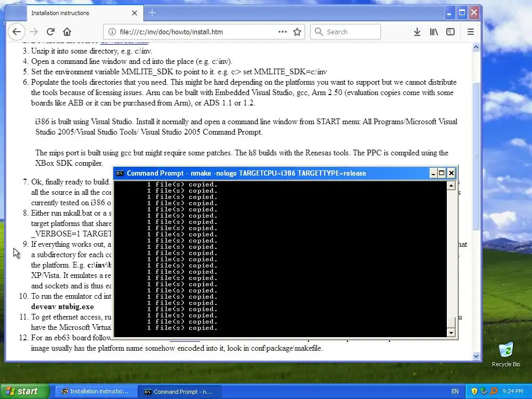
Task: Maximize the Firefox browser window
Action: pos(462,13)
